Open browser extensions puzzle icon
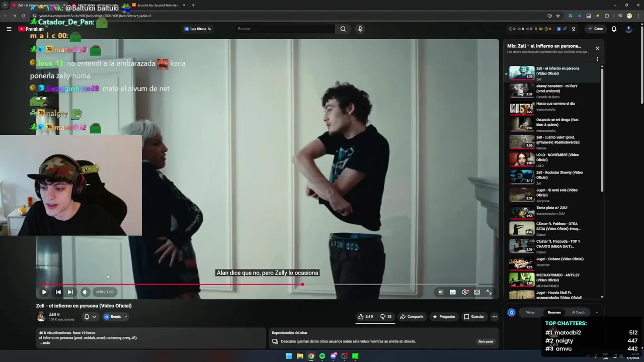644x362 pixels. [x=607, y=16]
